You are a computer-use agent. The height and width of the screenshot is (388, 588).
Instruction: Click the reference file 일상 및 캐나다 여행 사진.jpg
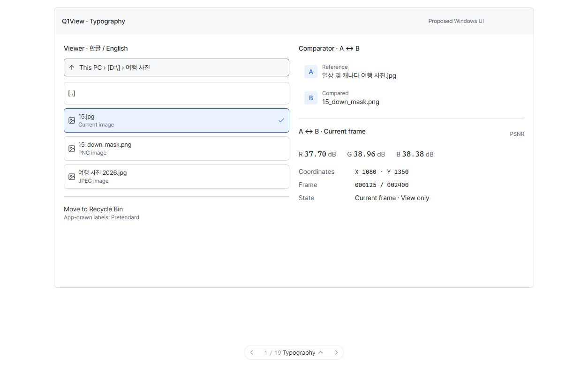359,75
